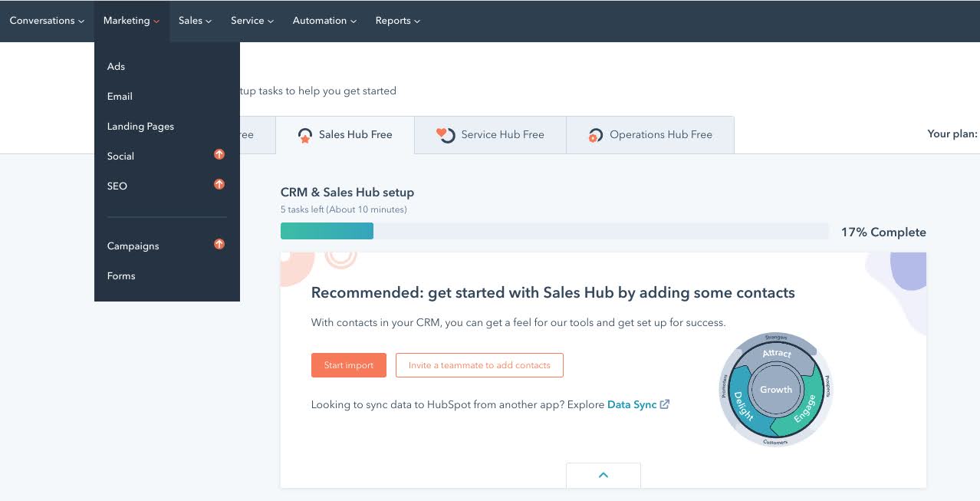The width and height of the screenshot is (980, 501).
Task: Open the Sales navigation dropdown
Action: pos(195,21)
